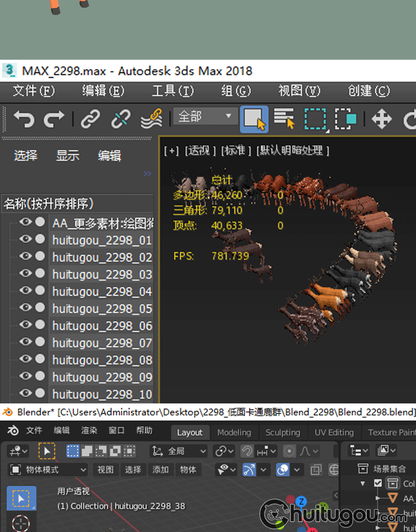This screenshot has width=416, height=532.
Task: Toggle eye visibility for AA_更多素材 row
Action: (x=26, y=222)
